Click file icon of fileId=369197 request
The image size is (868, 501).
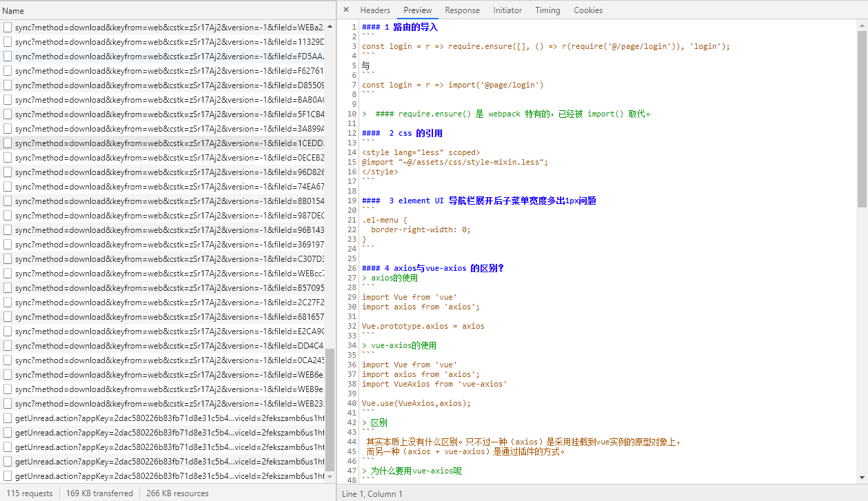click(8, 244)
